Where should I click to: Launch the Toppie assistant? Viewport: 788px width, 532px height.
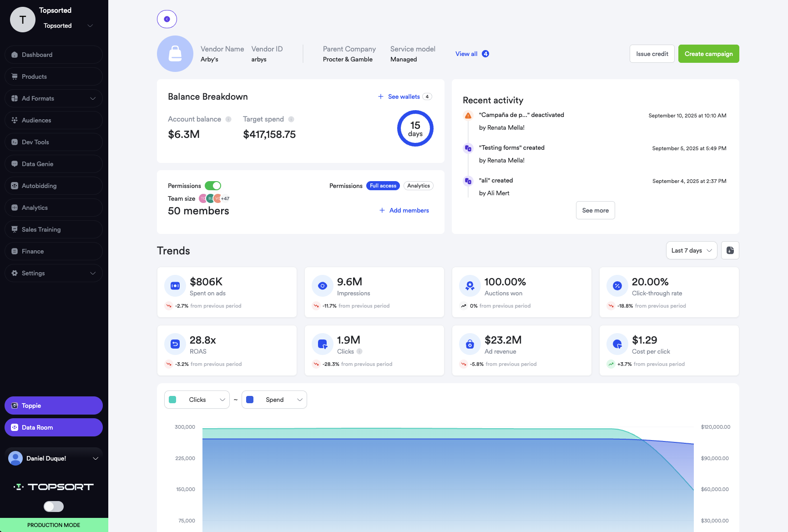(53, 405)
